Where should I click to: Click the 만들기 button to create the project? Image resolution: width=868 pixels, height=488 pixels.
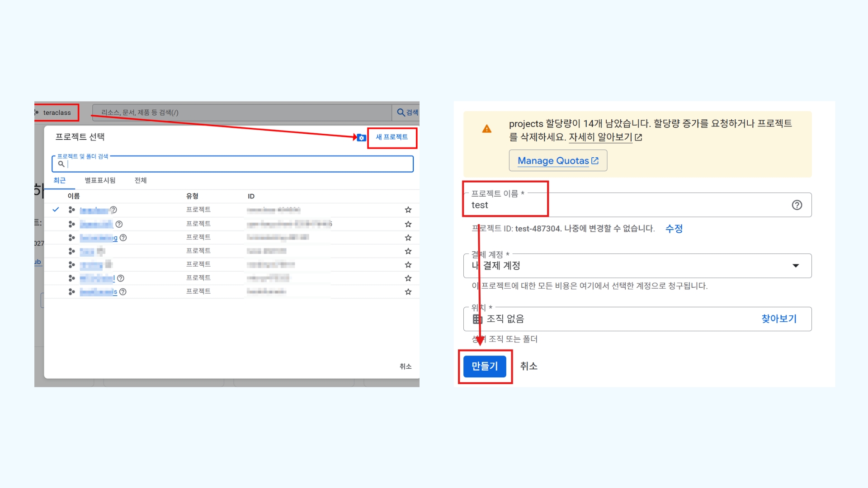(485, 366)
